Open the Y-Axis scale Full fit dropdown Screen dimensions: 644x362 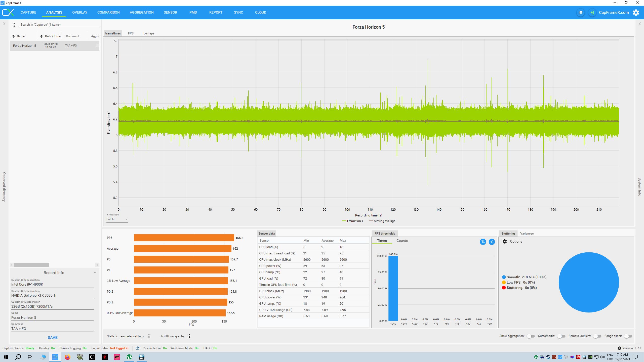pos(117,219)
